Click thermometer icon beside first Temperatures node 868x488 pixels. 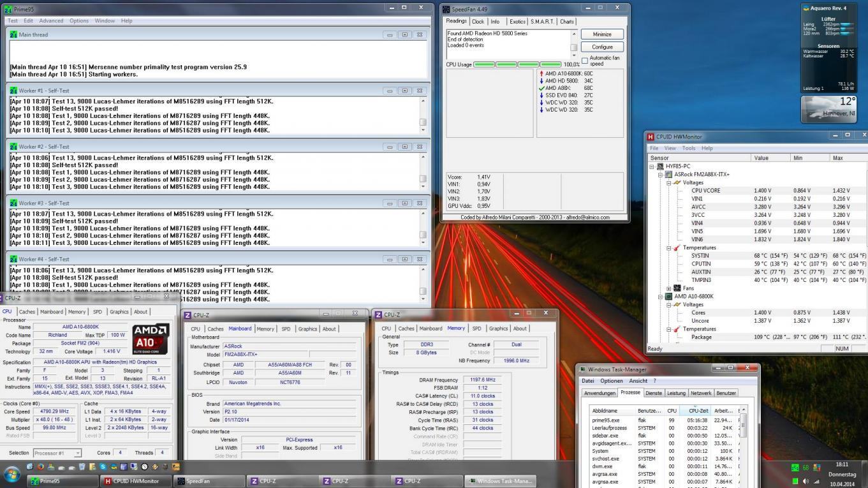pyautogui.click(x=677, y=248)
